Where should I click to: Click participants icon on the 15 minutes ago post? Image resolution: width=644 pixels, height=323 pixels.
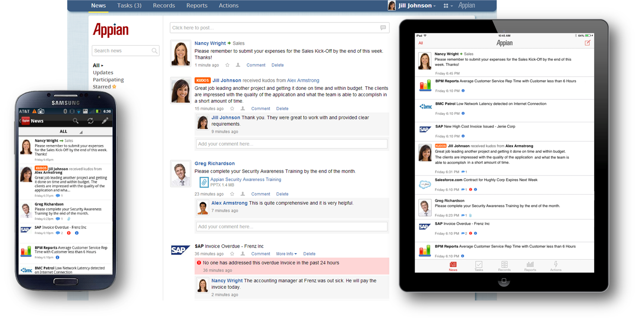[243, 109]
